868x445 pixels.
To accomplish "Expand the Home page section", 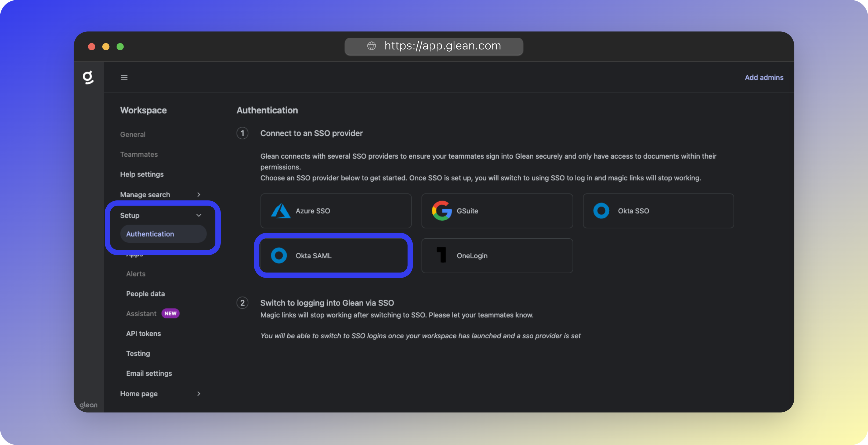I will pos(198,394).
